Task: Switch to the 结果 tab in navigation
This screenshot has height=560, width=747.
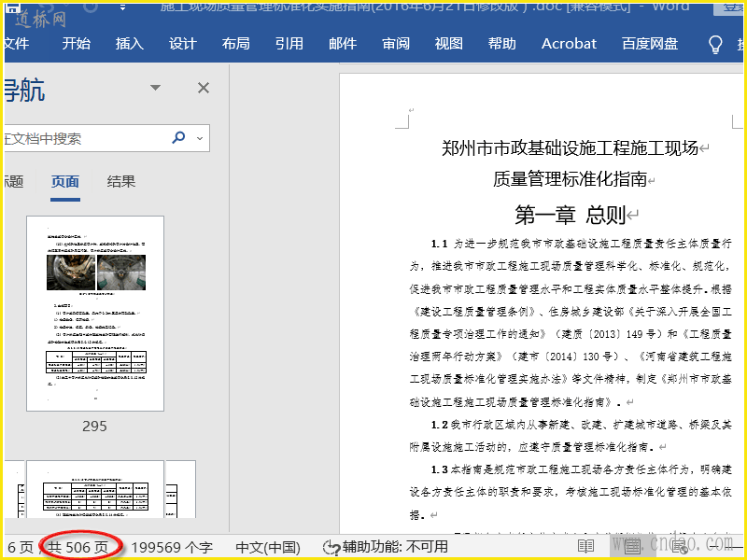Action: 121,182
